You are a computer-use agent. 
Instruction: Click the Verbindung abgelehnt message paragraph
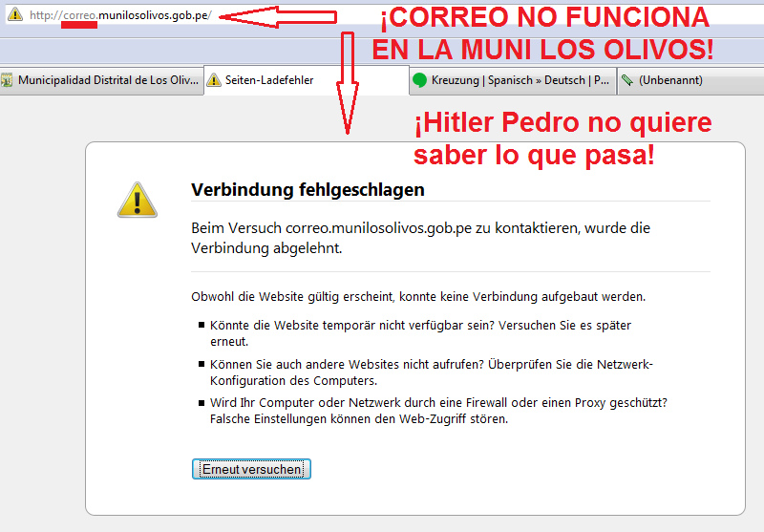[420, 239]
